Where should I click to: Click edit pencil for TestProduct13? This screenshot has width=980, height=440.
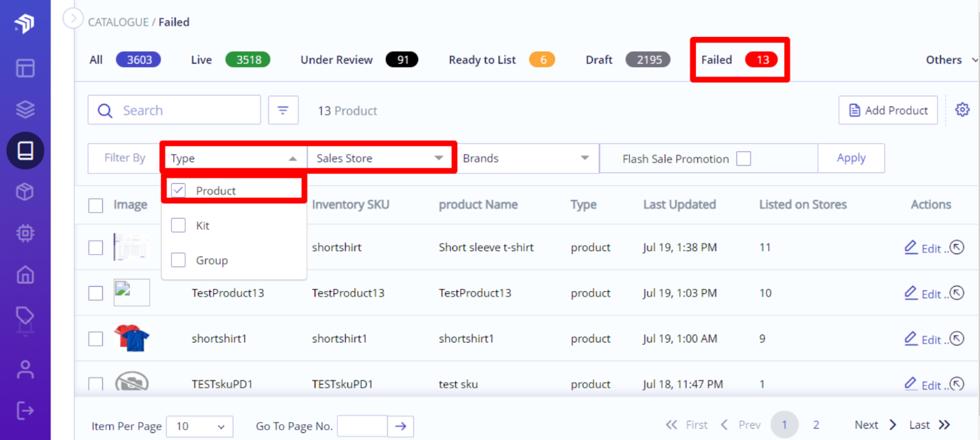(911, 292)
